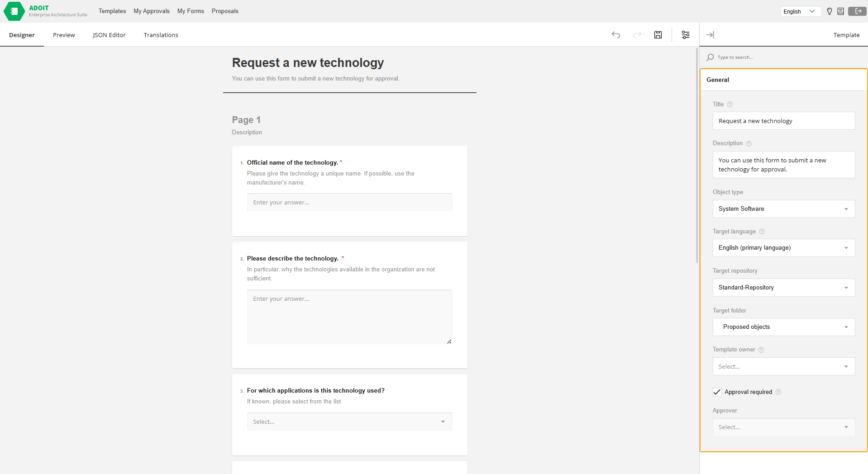Toggle the Approval required checkbox
This screenshot has width=868, height=474.
717,392
